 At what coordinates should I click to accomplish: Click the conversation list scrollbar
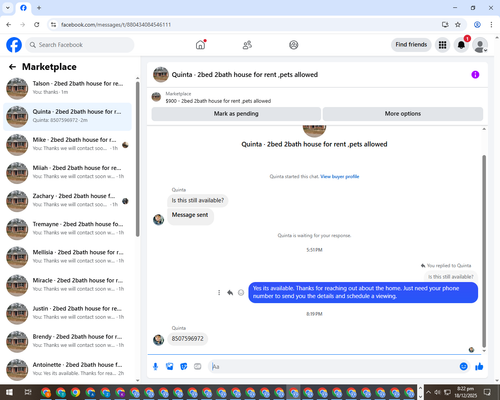(x=137, y=159)
